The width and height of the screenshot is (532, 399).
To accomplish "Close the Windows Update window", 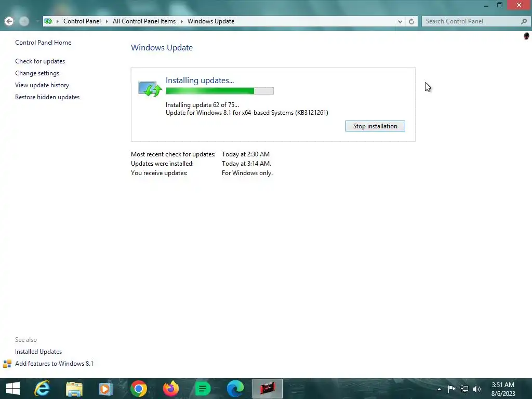I will (519, 5).
